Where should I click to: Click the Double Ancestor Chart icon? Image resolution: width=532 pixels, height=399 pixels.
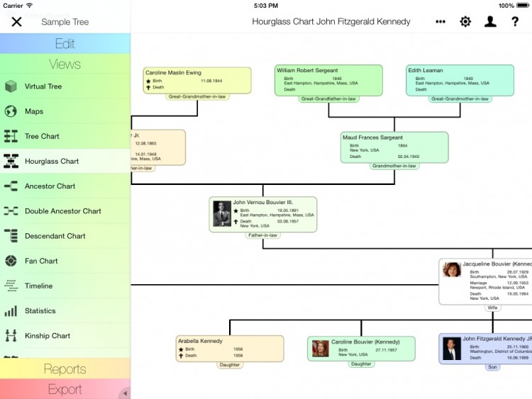11,211
